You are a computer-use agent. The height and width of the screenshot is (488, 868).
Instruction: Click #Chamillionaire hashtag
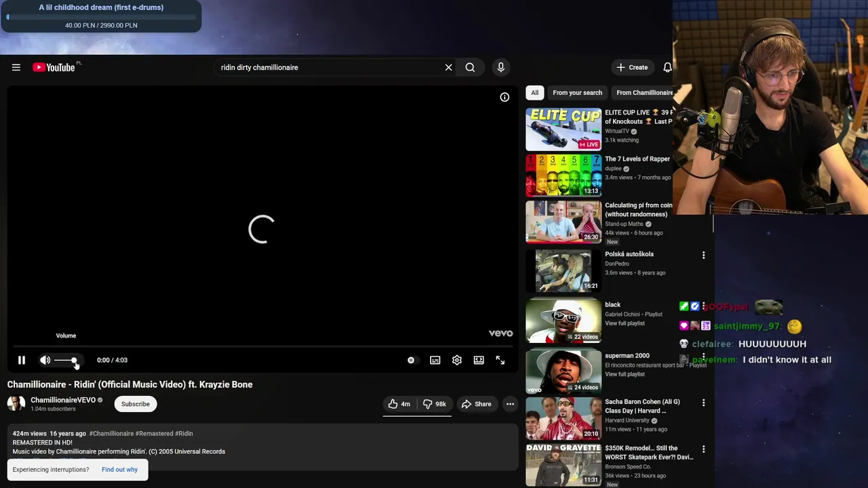[x=111, y=434]
